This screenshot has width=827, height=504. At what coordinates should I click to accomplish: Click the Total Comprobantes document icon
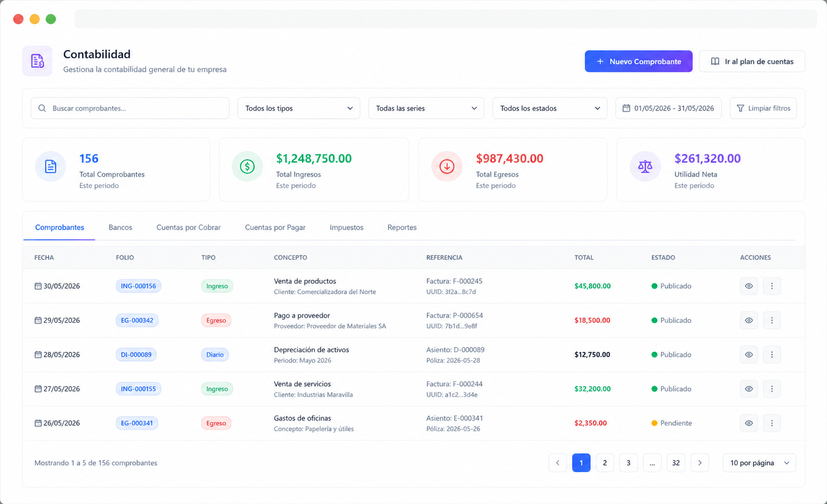(50, 166)
